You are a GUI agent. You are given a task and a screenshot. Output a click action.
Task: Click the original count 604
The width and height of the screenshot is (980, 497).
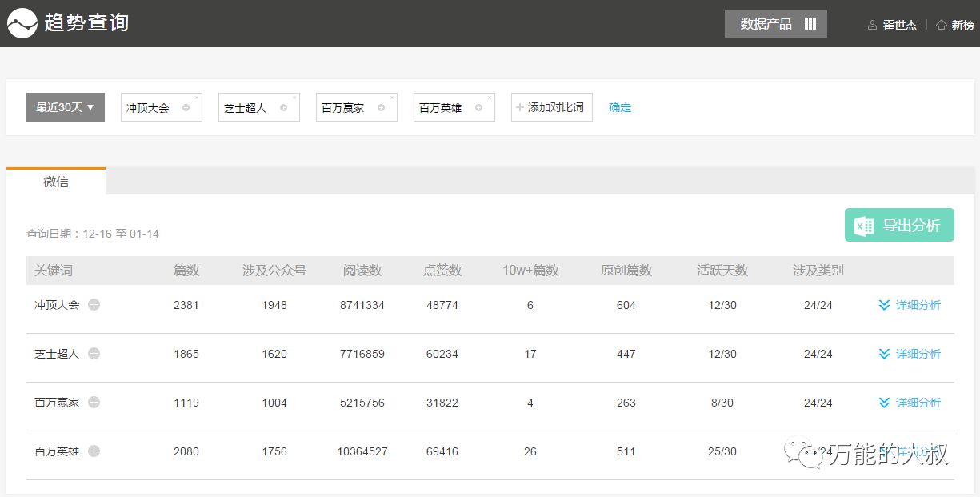click(626, 305)
